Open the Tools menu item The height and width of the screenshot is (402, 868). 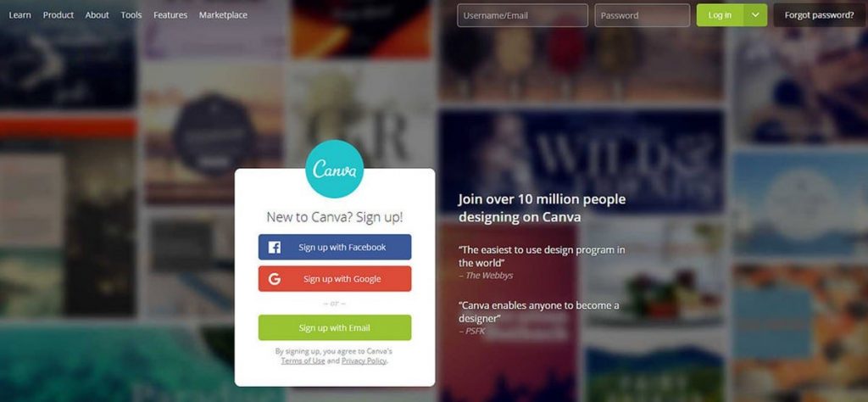[131, 15]
